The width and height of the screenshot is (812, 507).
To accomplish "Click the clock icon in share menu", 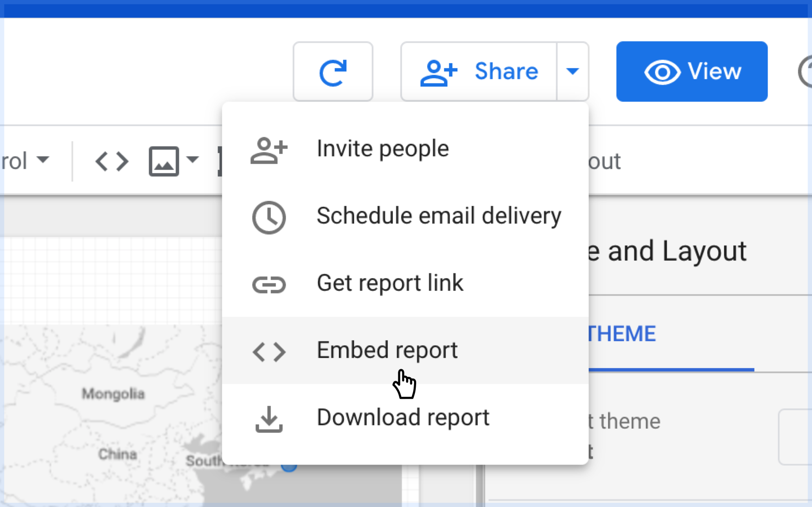I will 269,217.
